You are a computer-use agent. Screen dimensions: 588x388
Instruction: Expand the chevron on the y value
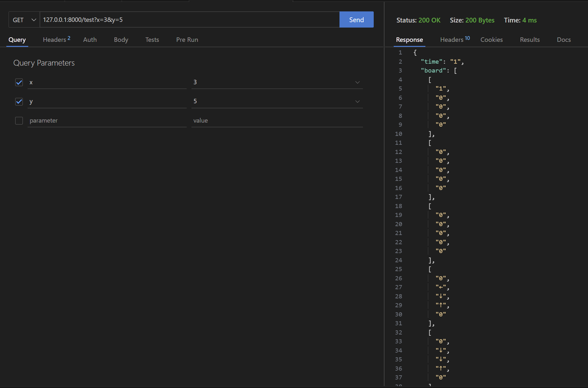pyautogui.click(x=358, y=101)
